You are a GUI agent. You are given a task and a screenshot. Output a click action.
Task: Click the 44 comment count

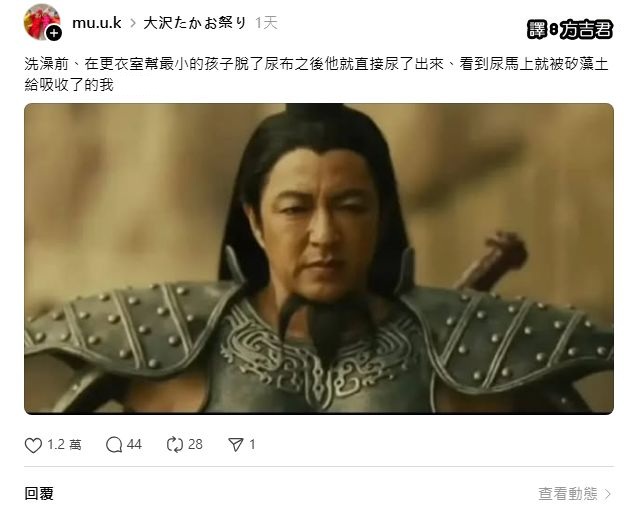134,445
